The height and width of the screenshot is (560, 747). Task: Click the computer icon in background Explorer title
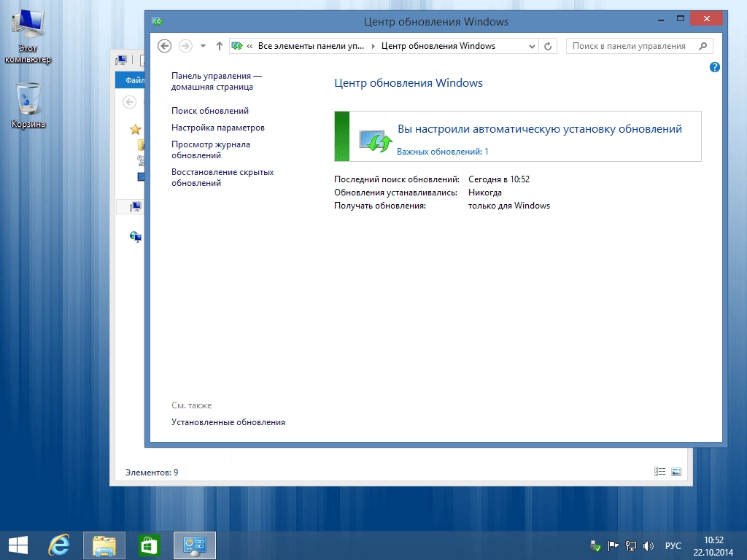(122, 60)
